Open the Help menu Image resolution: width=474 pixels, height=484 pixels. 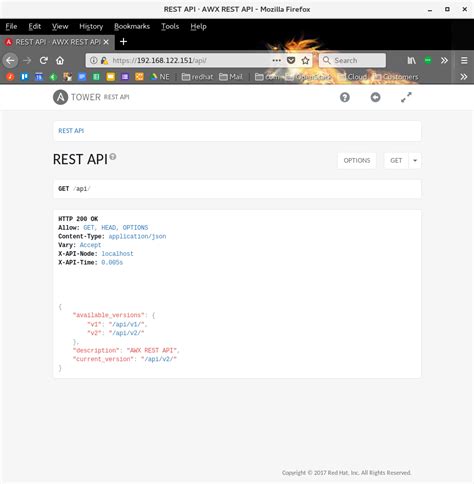click(198, 26)
